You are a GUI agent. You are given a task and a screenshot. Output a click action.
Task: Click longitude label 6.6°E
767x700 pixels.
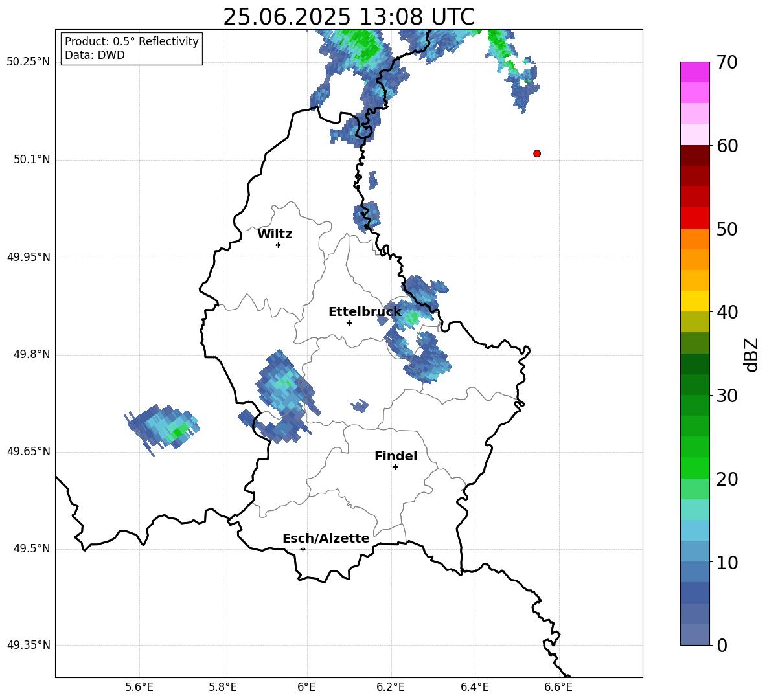(x=558, y=687)
